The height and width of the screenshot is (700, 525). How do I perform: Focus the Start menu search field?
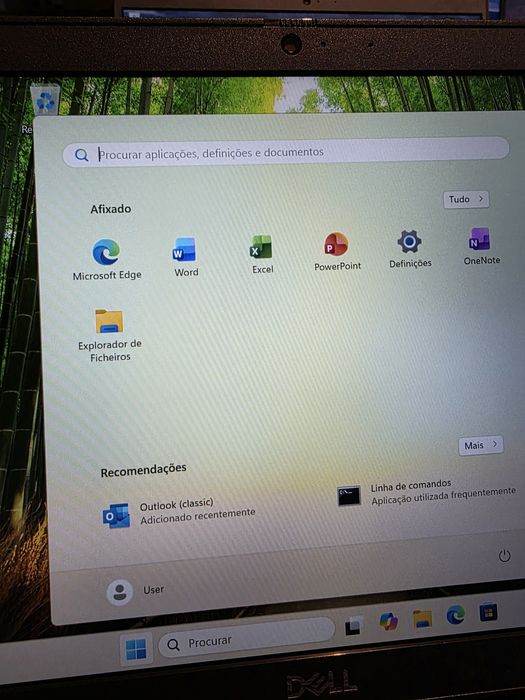(x=286, y=152)
